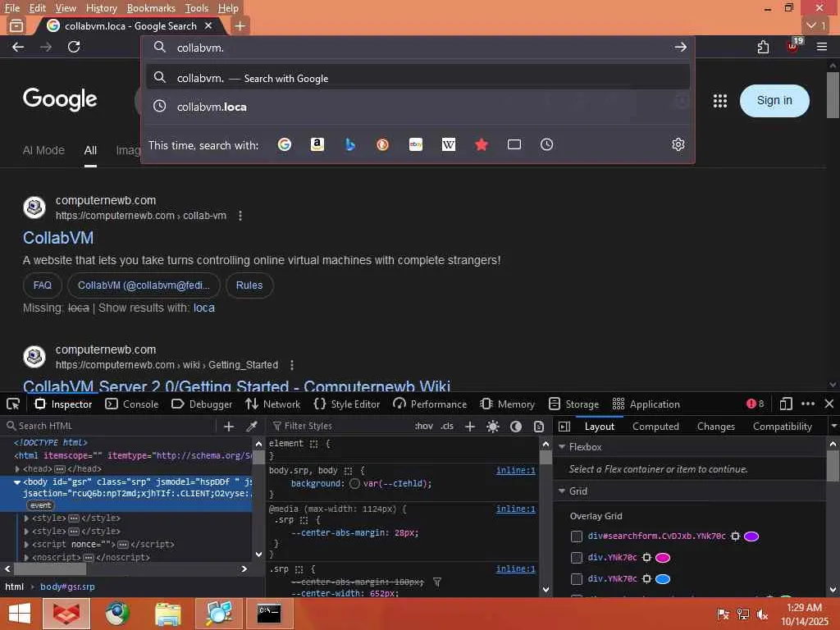Open the CollabVM search result link
The width and height of the screenshot is (840, 630).
[58, 239]
